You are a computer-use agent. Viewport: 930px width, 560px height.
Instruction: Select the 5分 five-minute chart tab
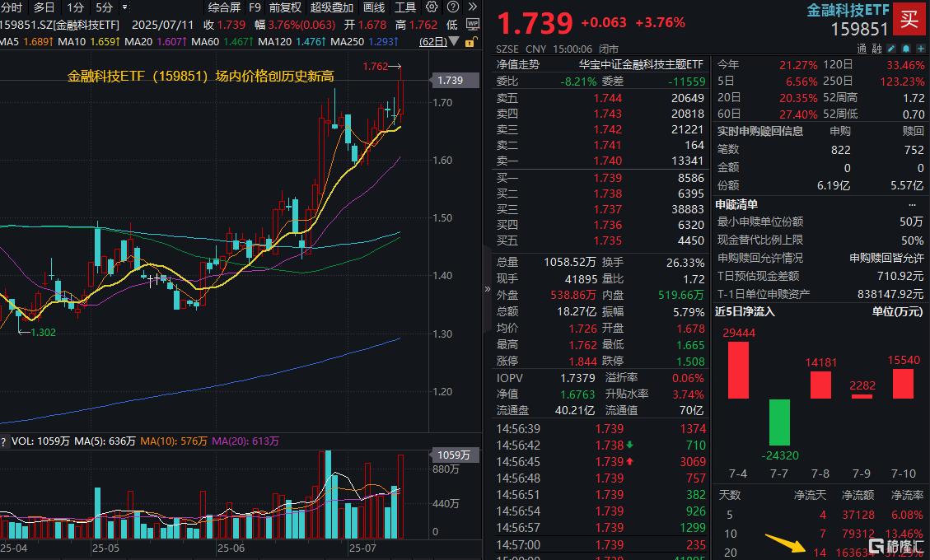(104, 7)
